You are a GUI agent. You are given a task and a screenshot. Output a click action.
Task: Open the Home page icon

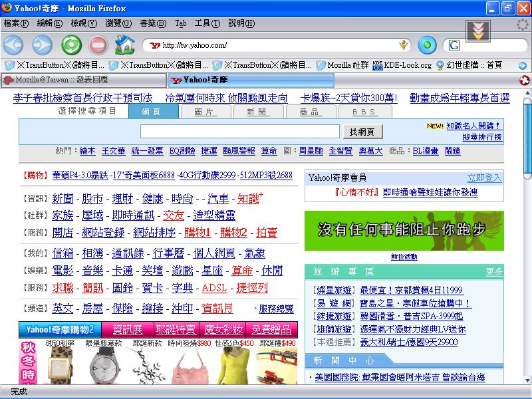(x=124, y=45)
